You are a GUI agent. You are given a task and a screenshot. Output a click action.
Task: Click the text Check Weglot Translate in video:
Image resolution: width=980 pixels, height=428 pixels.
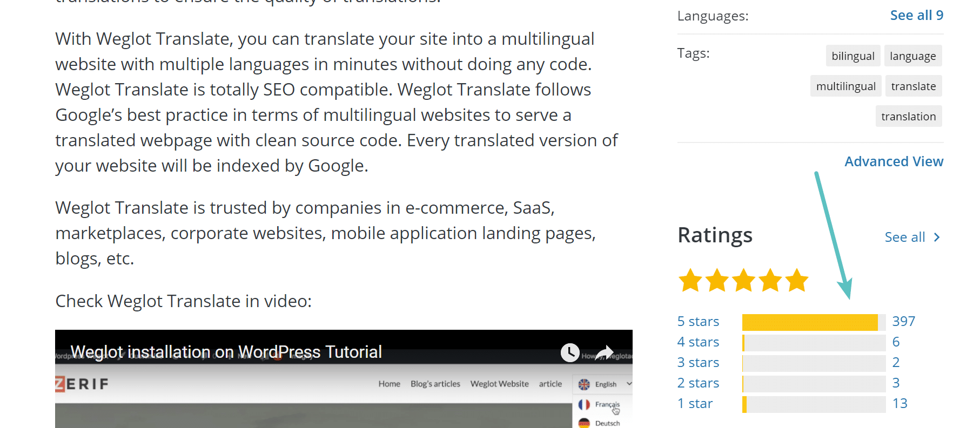point(184,301)
